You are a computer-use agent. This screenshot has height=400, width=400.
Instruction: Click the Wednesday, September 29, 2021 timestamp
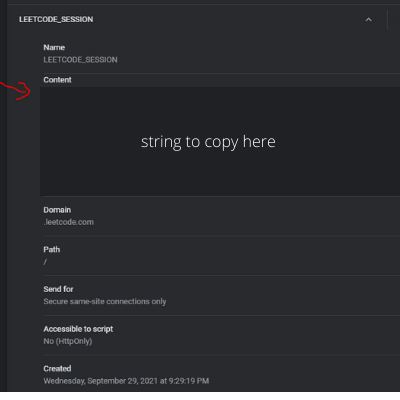click(126, 381)
